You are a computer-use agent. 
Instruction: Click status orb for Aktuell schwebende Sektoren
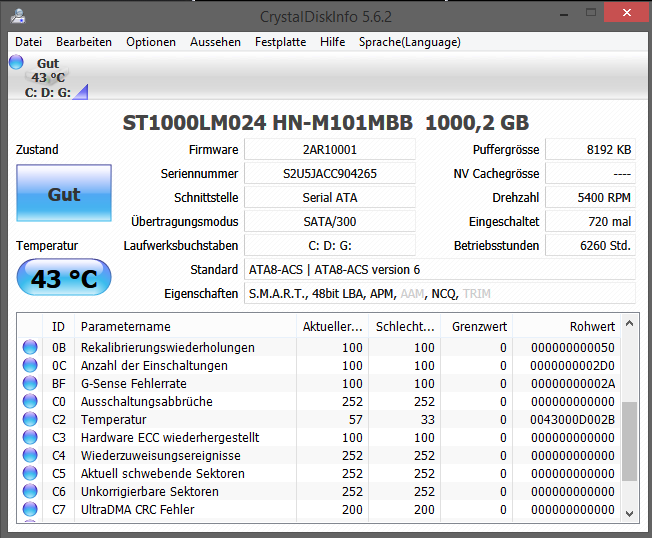click(30, 473)
